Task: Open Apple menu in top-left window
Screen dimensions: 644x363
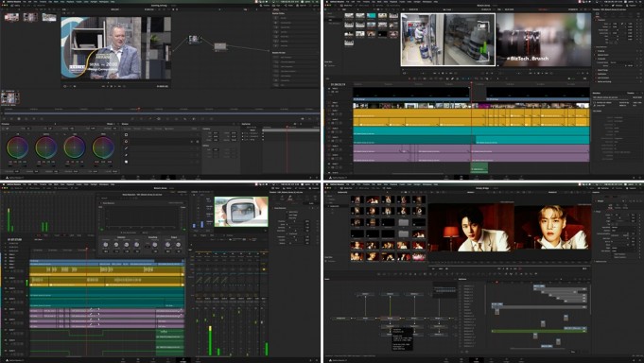Action: 3,2
